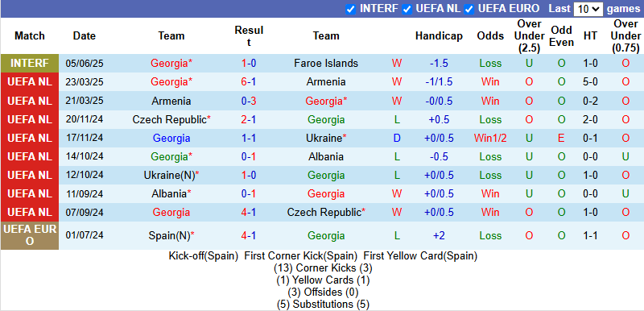Open the 20/11/24 UEFA NL league tag
The width and height of the screenshot is (644, 311).
pos(30,119)
